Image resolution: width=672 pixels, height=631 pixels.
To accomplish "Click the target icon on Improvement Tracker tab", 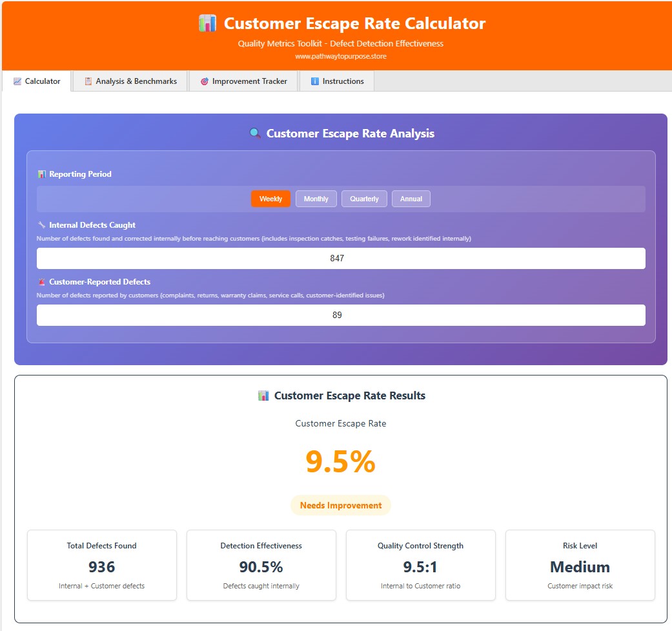I will point(205,81).
